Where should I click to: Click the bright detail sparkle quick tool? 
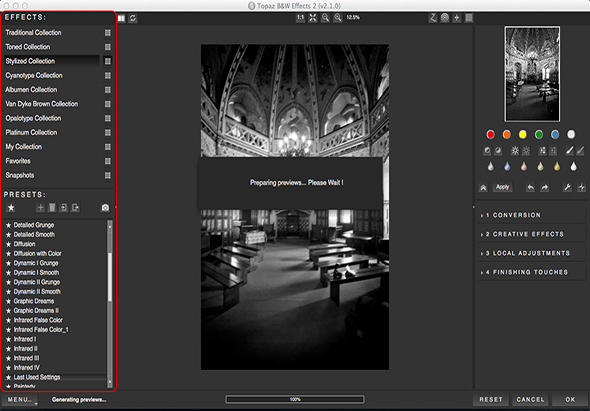point(542,151)
